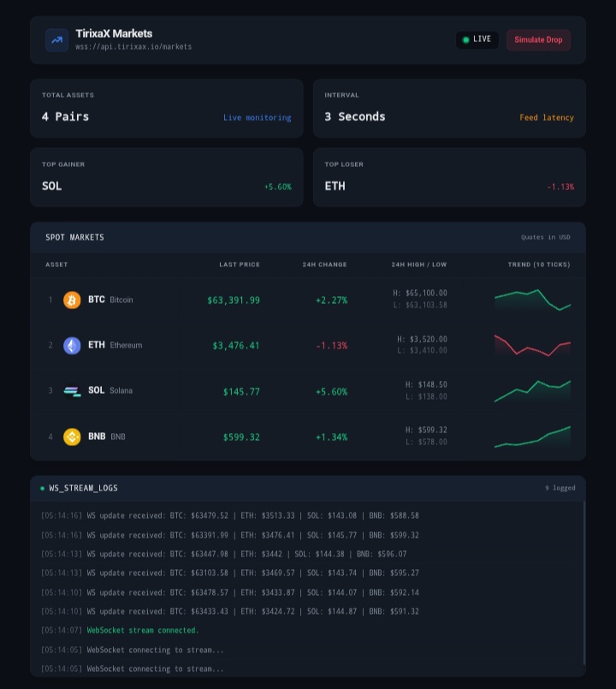
Task: Open the ETH trend sparkline
Action: tap(532, 346)
